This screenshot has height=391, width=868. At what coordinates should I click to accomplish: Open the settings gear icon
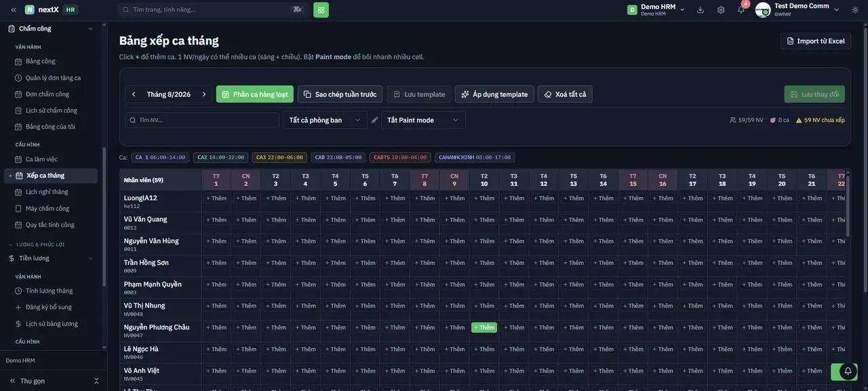point(721,9)
